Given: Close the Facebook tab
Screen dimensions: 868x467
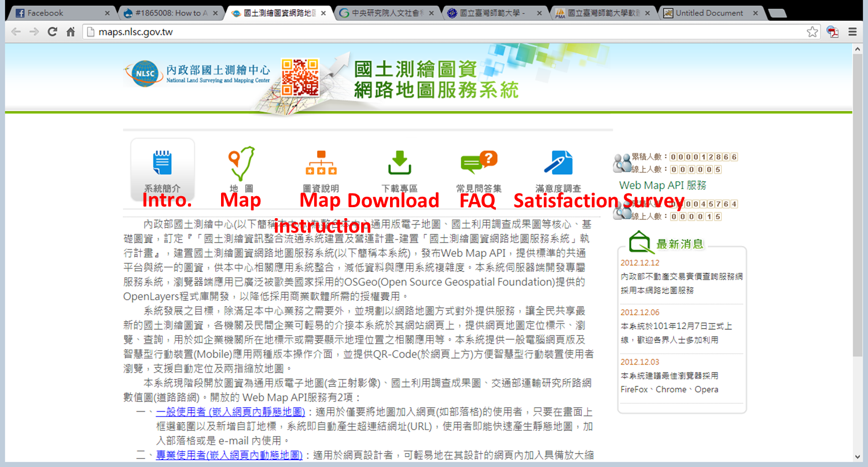Looking at the screenshot, I should click(107, 13).
